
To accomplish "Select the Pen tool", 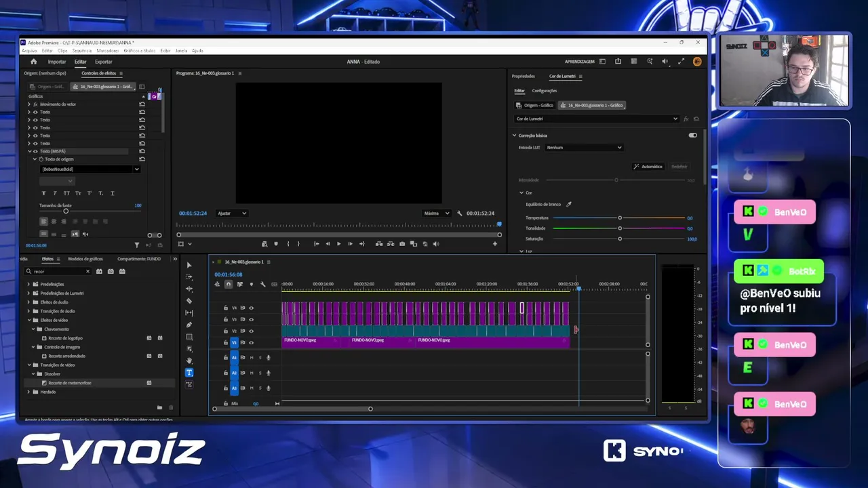I will (189, 325).
